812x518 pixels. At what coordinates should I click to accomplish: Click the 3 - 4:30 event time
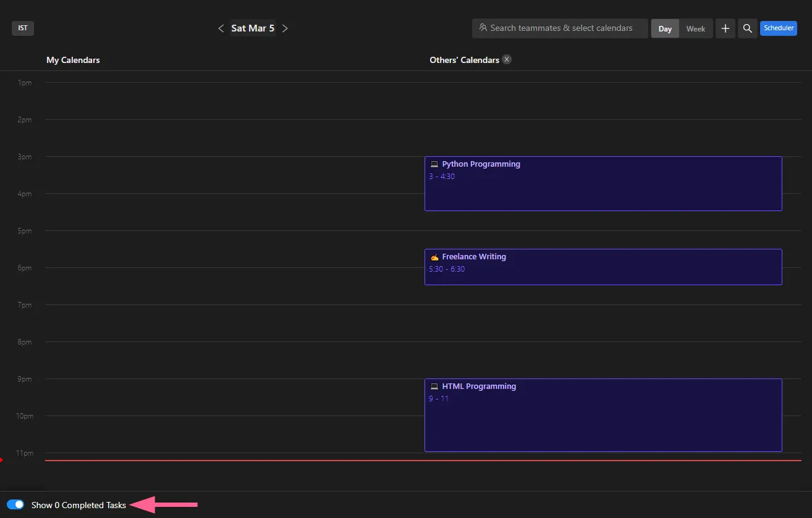(442, 177)
